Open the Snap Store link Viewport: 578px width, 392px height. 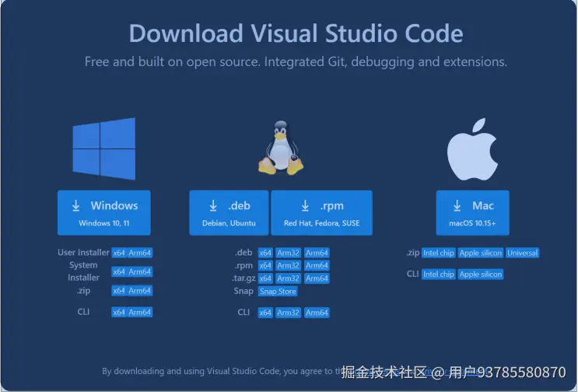pyautogui.click(x=278, y=292)
